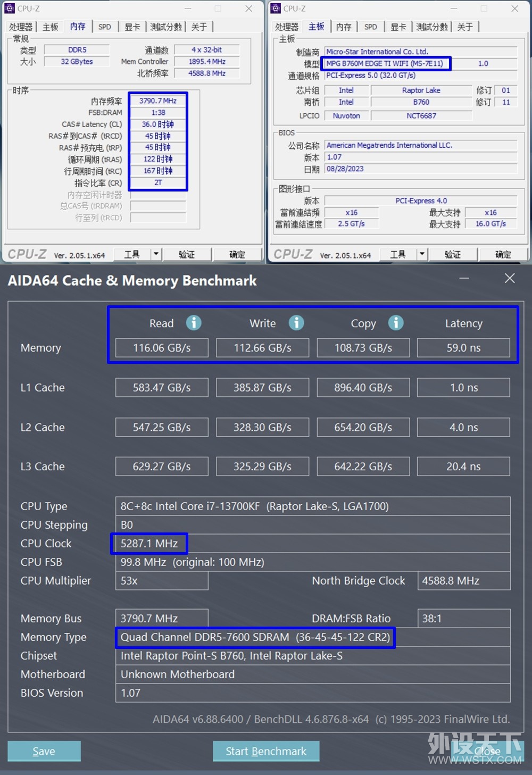
Task: Close the AIDA64 benchmark window
Action: pyautogui.click(x=510, y=278)
